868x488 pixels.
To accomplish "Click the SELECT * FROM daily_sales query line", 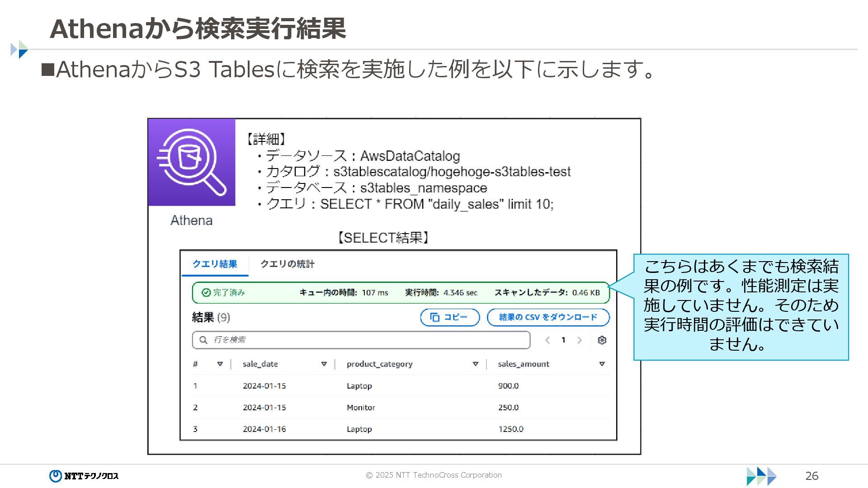I will coord(405,204).
